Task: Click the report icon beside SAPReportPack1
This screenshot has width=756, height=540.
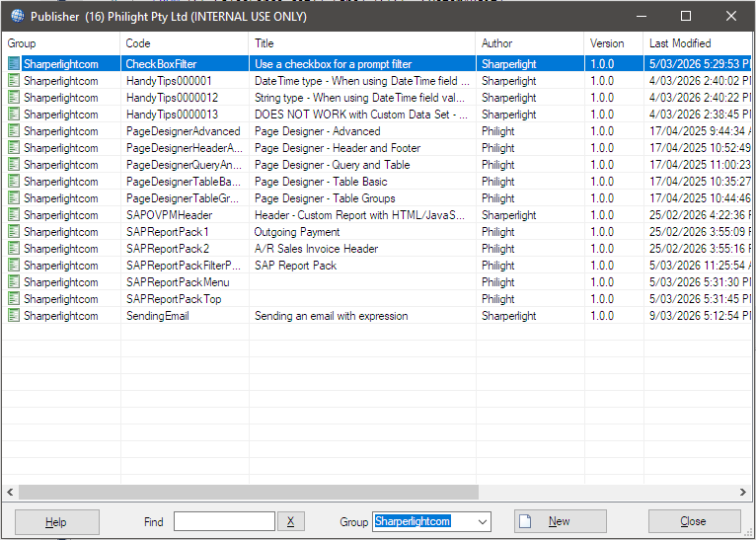Action: [x=14, y=232]
